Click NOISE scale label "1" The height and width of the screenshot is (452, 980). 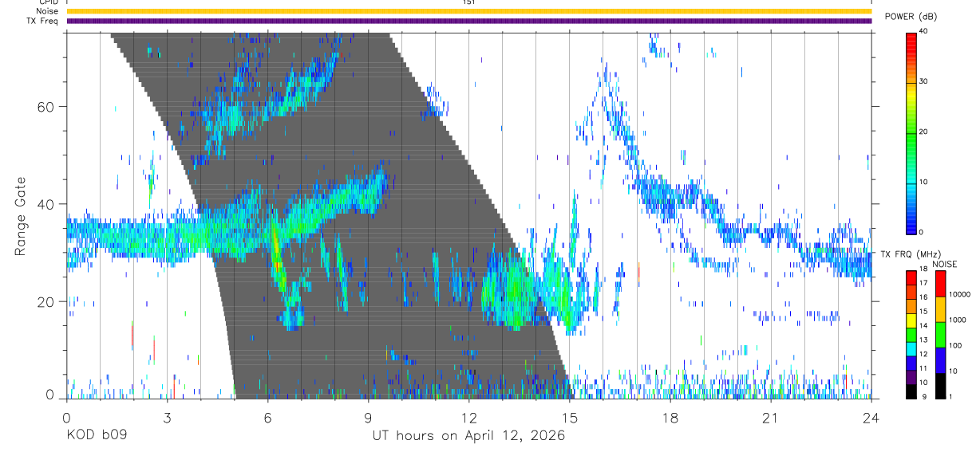point(950,397)
